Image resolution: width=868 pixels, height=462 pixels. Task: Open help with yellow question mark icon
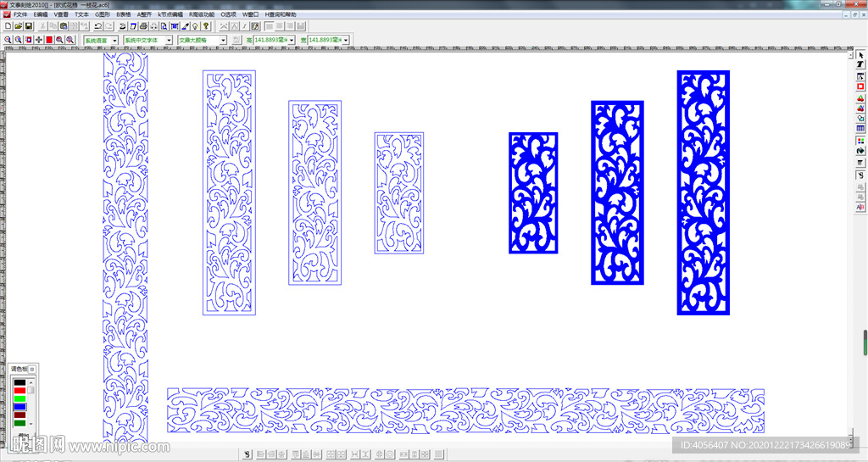(206, 26)
